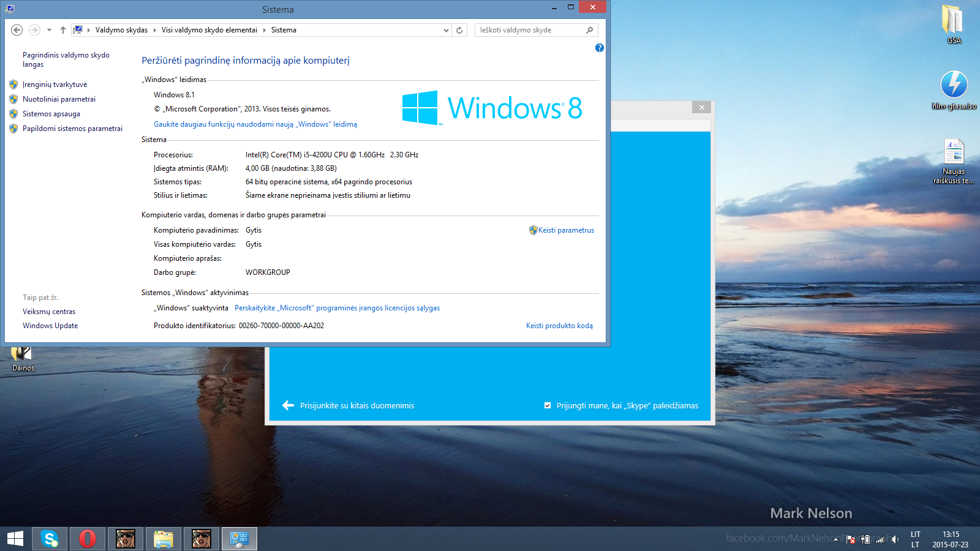Click the Forward navigation arrow

34,30
